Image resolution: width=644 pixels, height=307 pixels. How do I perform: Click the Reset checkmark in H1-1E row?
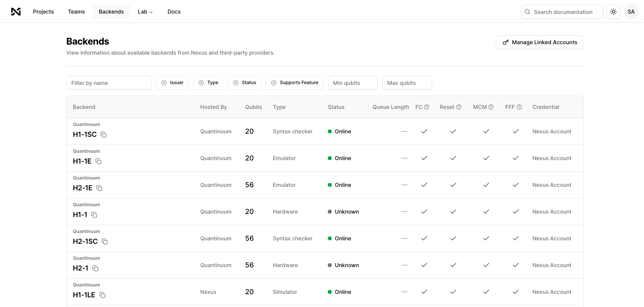[x=453, y=158]
